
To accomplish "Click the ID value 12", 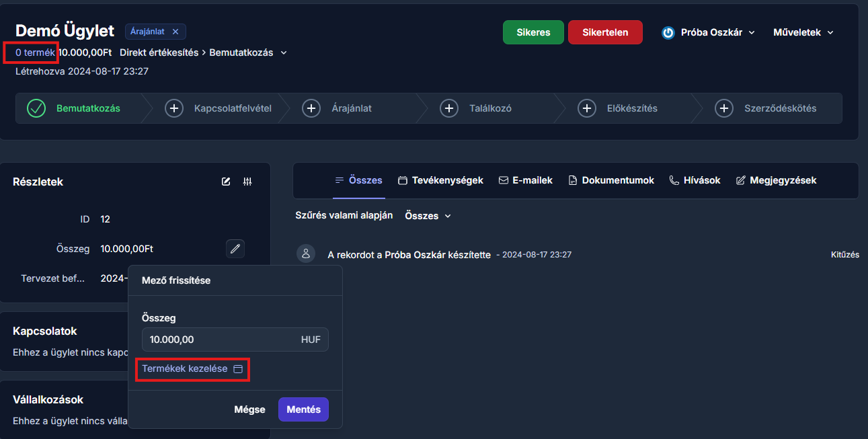I will 105,219.
